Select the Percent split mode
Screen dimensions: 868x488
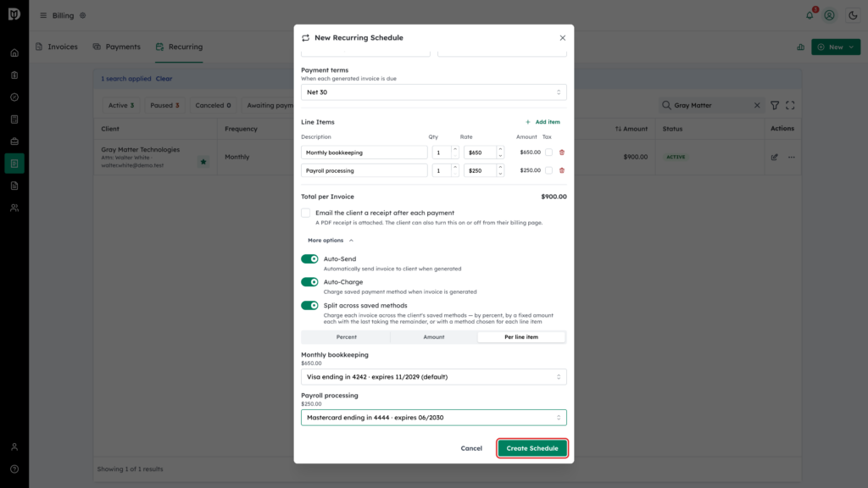coord(347,337)
